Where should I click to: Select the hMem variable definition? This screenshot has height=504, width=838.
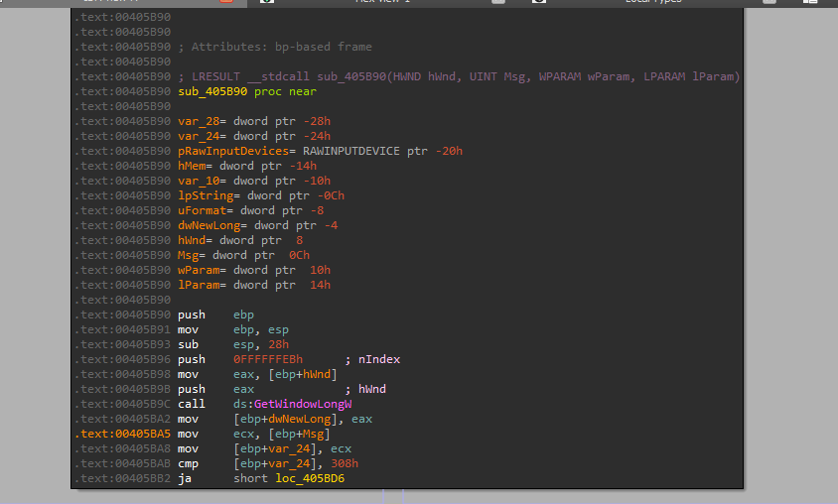[x=192, y=167]
